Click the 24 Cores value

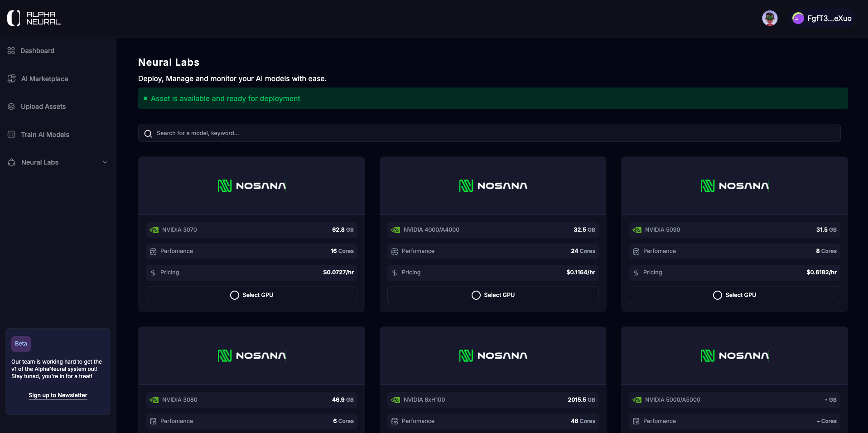point(583,251)
